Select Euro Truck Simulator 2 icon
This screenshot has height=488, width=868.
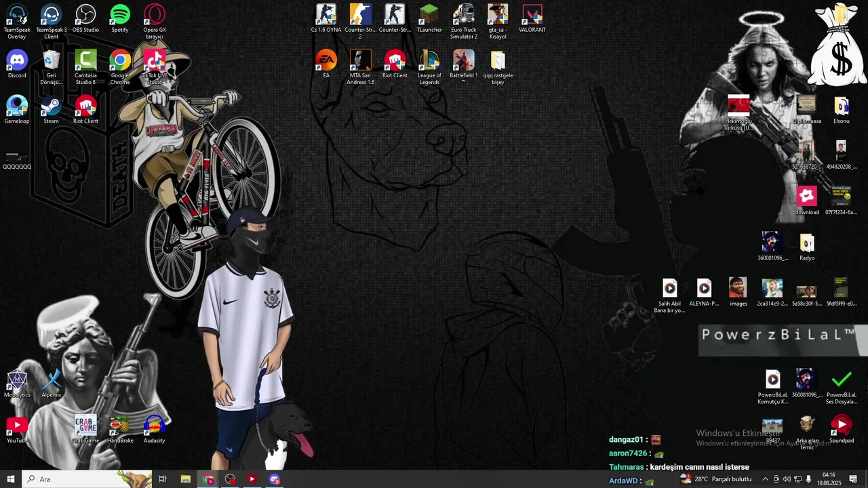[x=464, y=22]
